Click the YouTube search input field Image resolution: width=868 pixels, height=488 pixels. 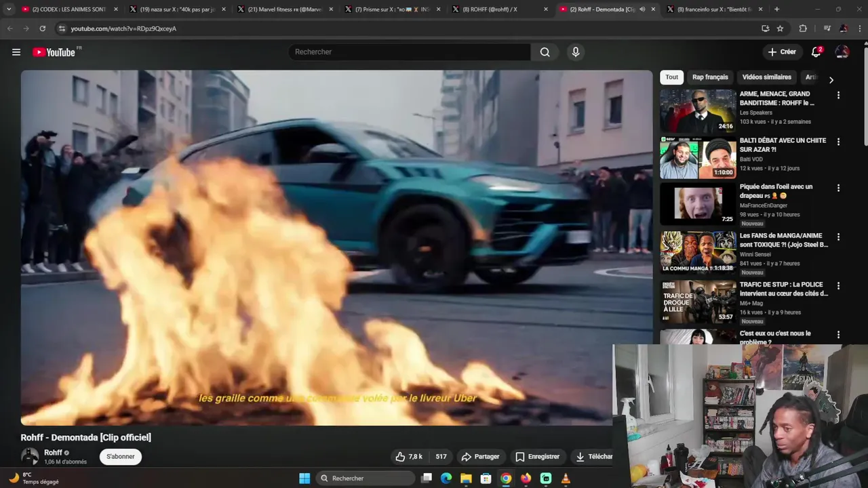tap(410, 52)
